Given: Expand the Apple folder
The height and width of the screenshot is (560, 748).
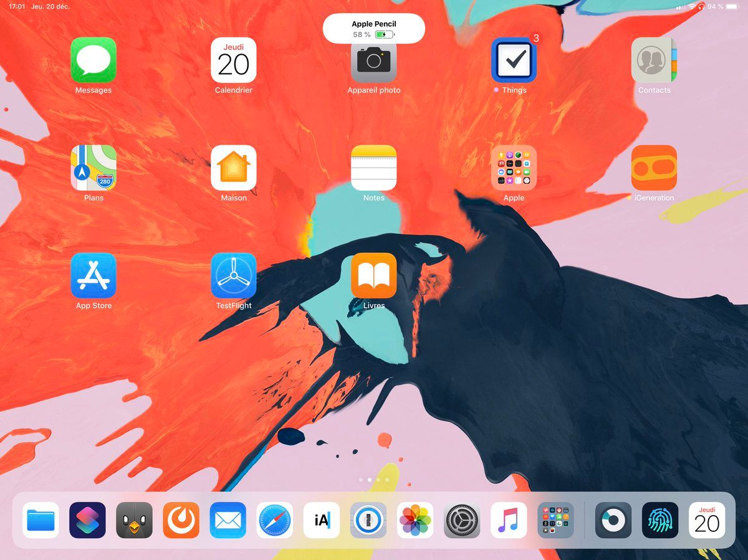Looking at the screenshot, I should click(x=514, y=168).
